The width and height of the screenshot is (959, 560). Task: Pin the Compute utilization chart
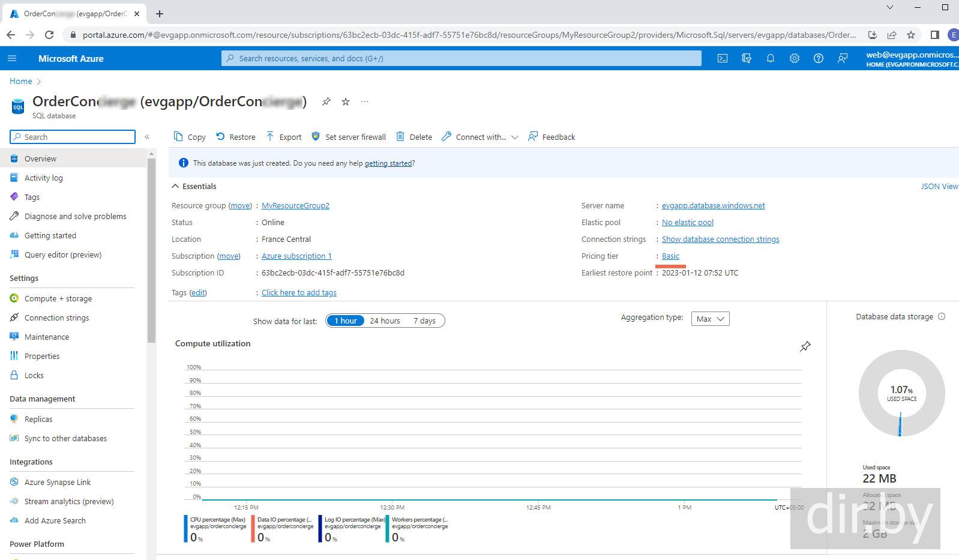[805, 346]
